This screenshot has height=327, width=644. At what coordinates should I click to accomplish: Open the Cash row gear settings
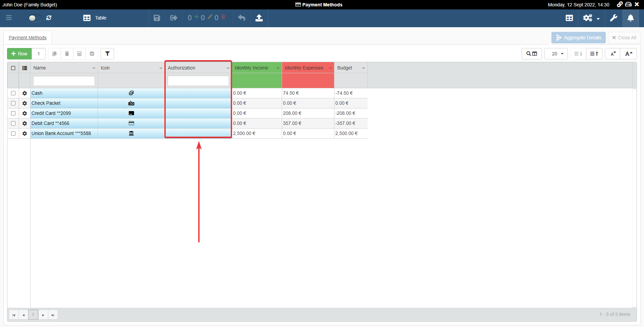tap(24, 93)
